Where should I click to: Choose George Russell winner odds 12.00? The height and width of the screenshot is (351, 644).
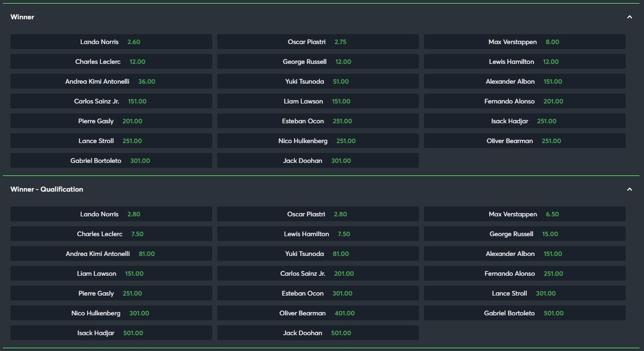[x=318, y=62]
